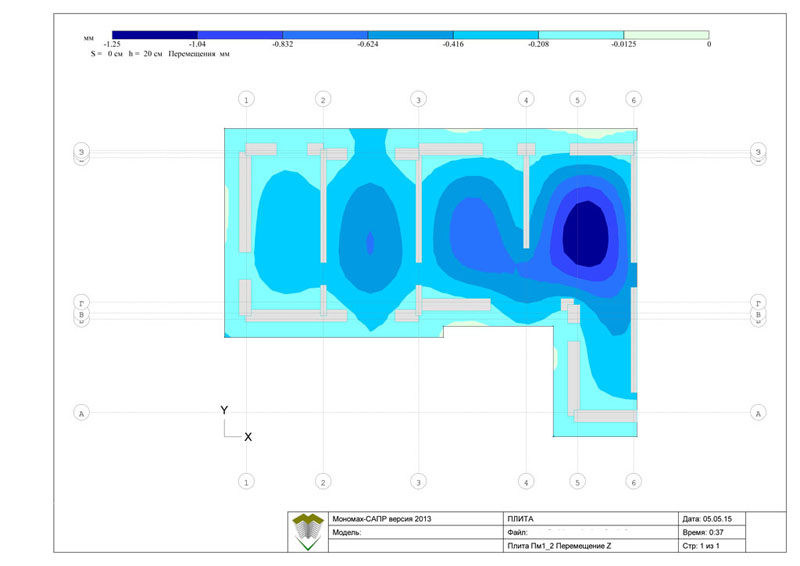The image size is (800, 566).
Task: Click the "Стр: 1 из 1" page cell
Action: click(x=712, y=546)
